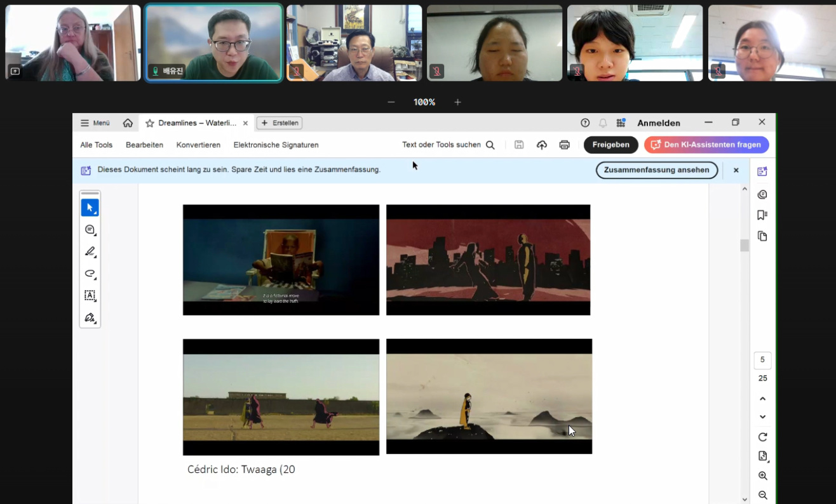The width and height of the screenshot is (836, 504).
Task: Print the document via printer icon
Action: click(564, 145)
